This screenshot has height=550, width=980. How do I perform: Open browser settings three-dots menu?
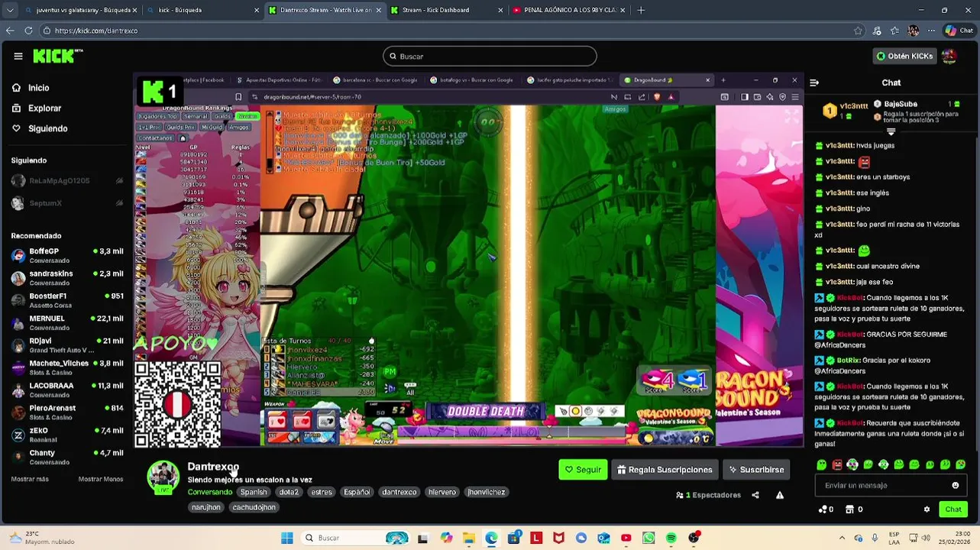(x=931, y=31)
